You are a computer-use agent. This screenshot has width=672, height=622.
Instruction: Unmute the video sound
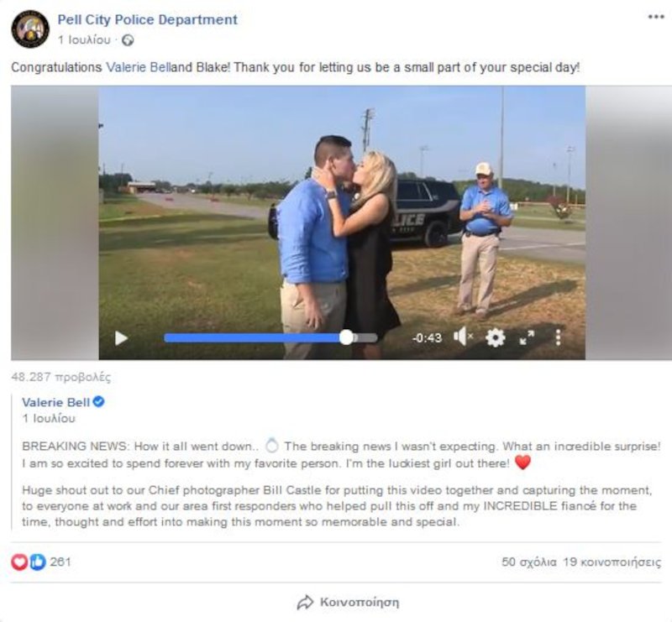[x=463, y=337]
